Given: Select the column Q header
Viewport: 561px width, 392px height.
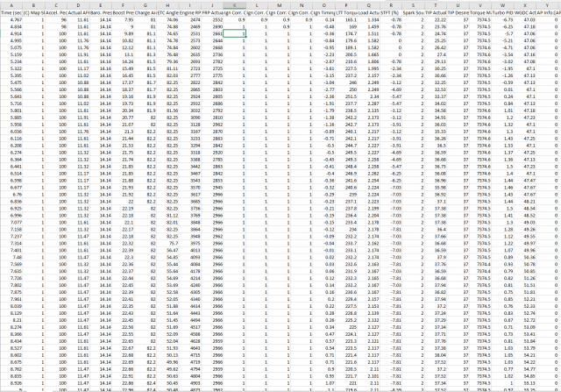Looking at the screenshot, I should tap(368, 5).
